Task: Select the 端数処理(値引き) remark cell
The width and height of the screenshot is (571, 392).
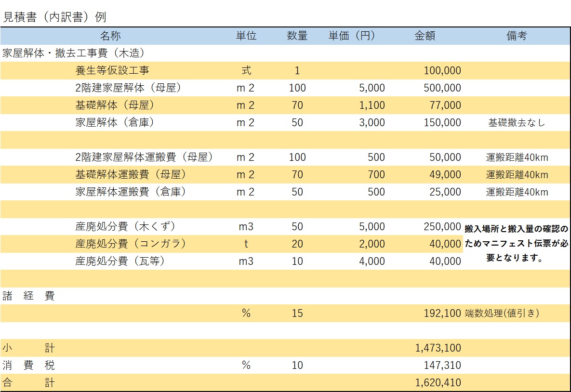Action: click(x=502, y=314)
